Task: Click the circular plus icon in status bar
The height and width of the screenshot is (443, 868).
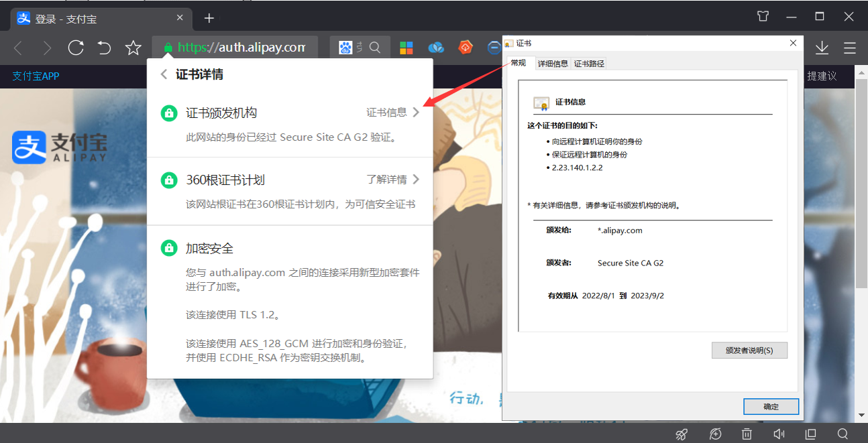Action: pos(715,434)
